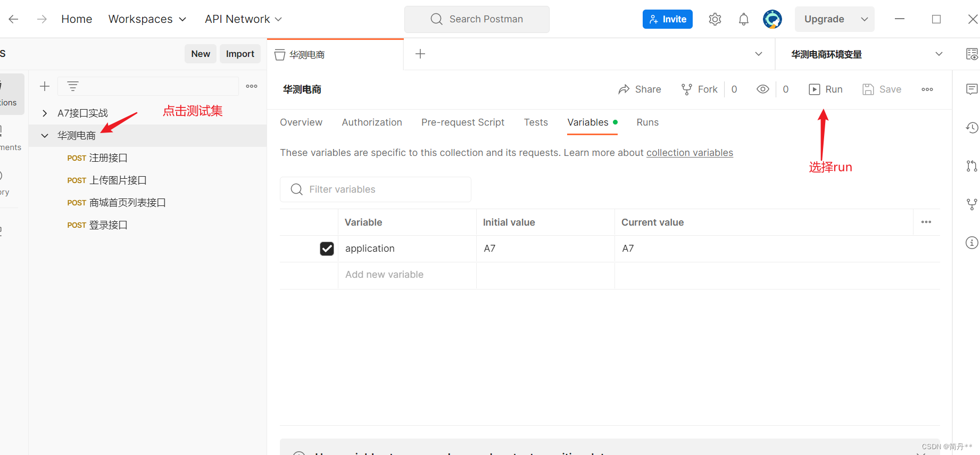Click Initial value A7 cell
The height and width of the screenshot is (455, 980).
(x=545, y=249)
